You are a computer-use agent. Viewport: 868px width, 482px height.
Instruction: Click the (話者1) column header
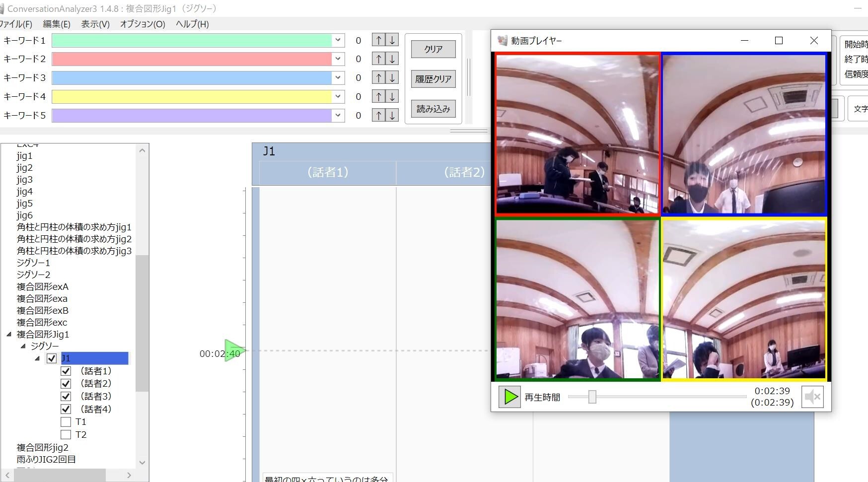pos(328,172)
